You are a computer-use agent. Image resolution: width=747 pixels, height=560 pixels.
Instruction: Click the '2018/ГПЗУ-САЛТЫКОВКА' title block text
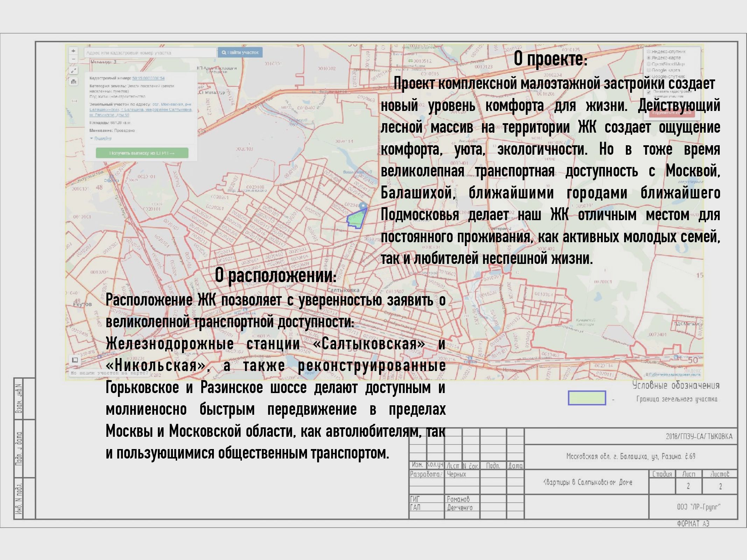click(699, 436)
